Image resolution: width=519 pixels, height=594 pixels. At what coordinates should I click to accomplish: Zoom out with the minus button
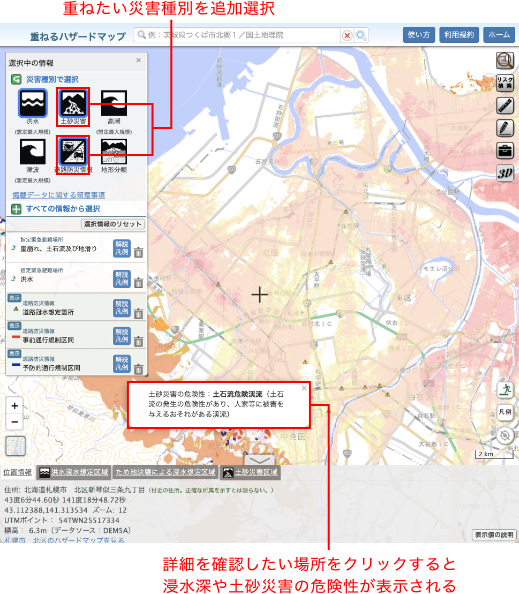[15, 422]
